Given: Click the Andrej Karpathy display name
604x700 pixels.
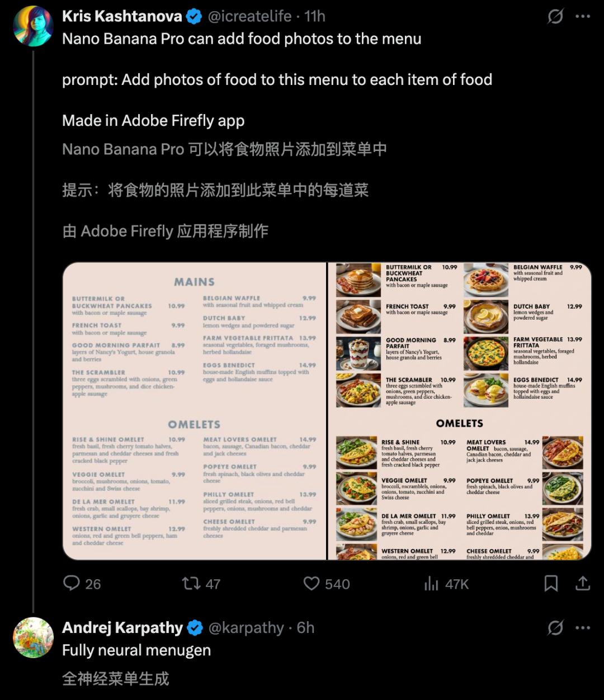Looking at the screenshot, I should [122, 628].
